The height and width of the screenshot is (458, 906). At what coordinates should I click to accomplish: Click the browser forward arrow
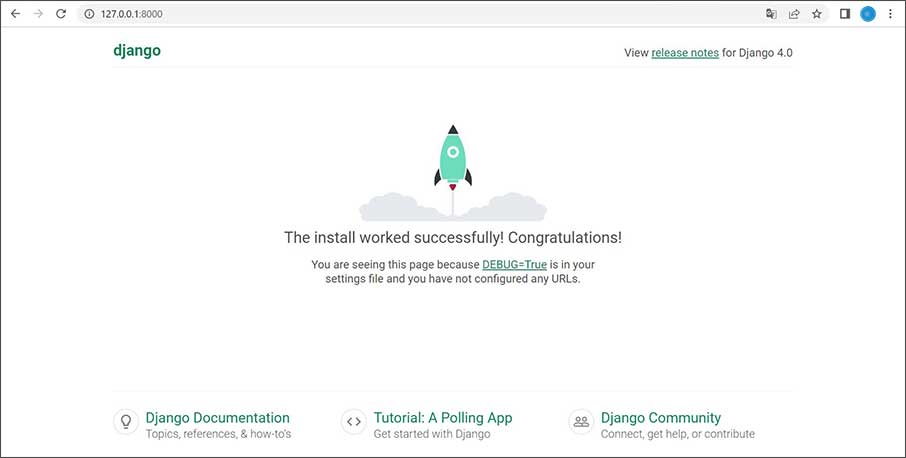tap(38, 14)
